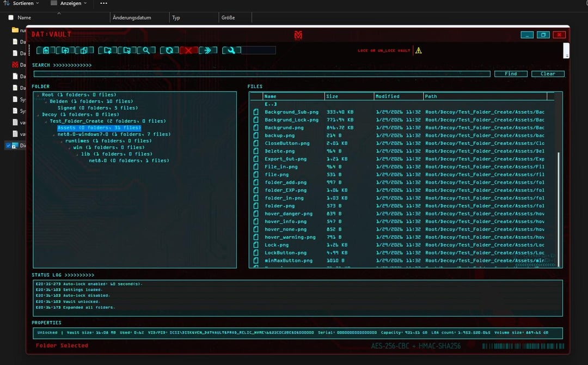
Task: Open settings via the wrench icon
Action: (x=231, y=51)
